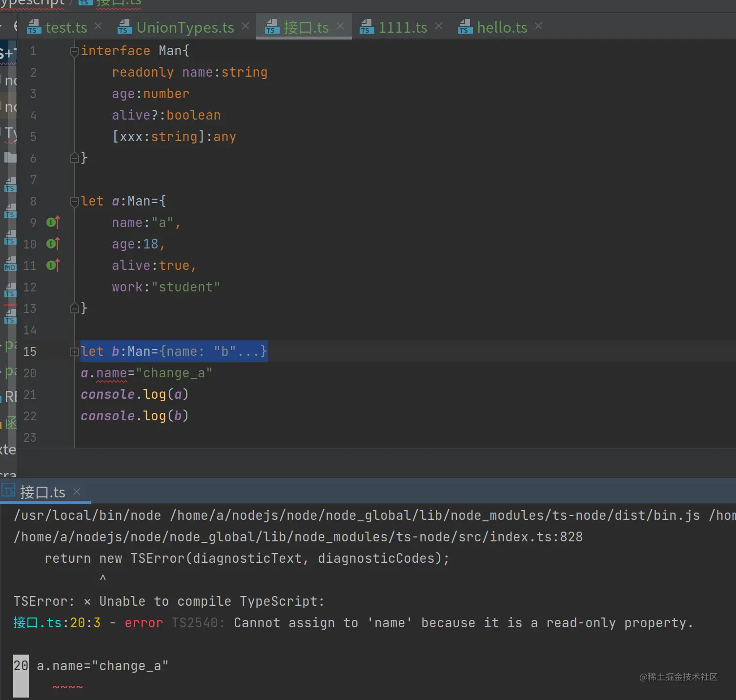Close the hello.ts tab
The width and height of the screenshot is (736, 700).
tap(538, 26)
